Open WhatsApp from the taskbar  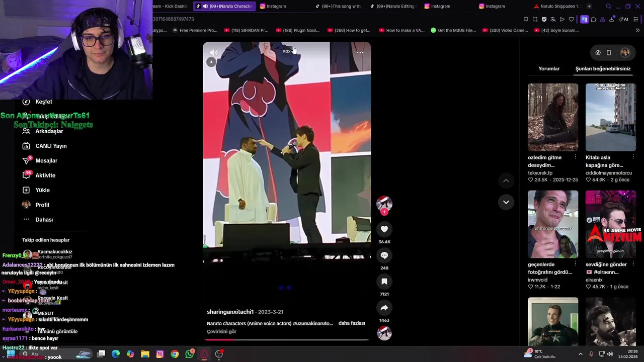click(189, 354)
